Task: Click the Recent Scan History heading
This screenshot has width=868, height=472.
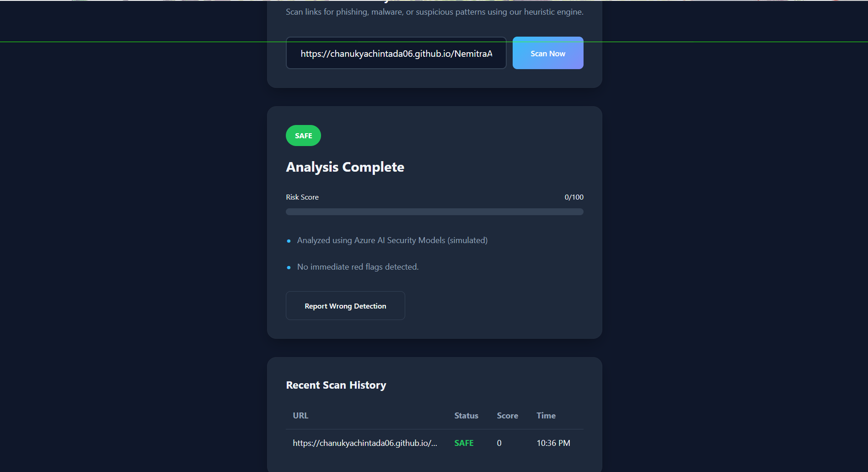Action: pos(336,385)
